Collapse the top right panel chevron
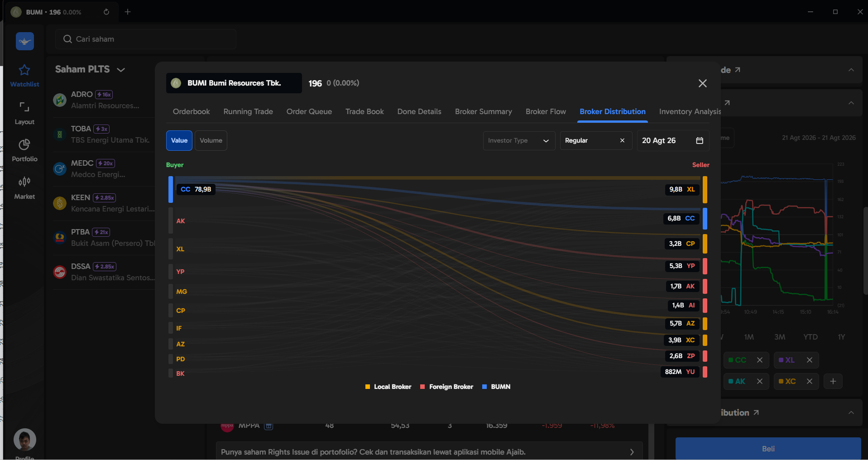Screen dimensions: 868x460 (x=851, y=70)
